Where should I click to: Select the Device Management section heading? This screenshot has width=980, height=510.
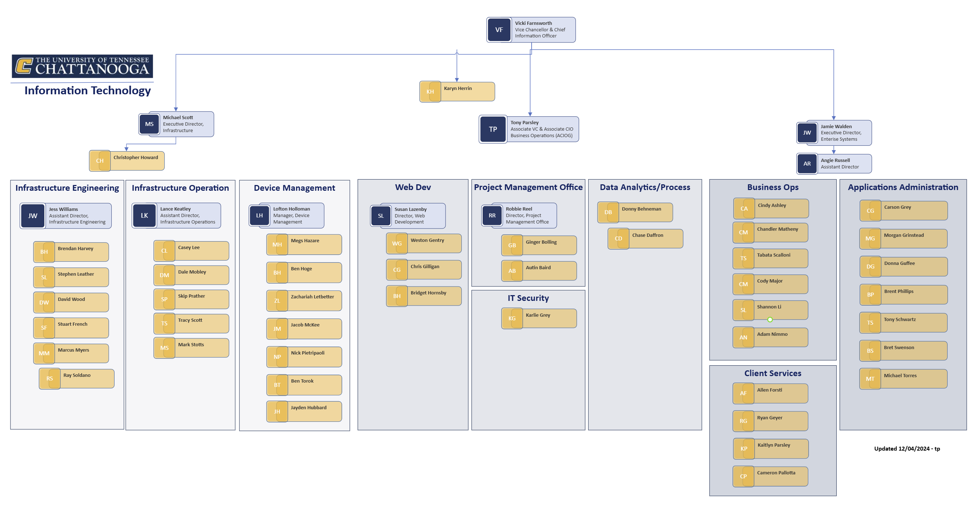294,188
